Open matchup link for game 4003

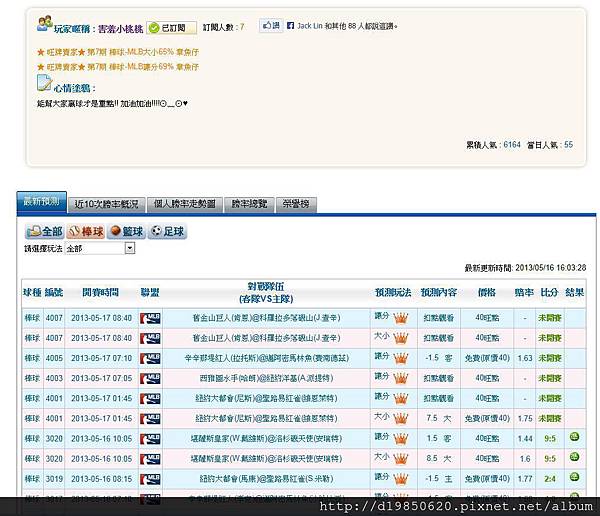tap(266, 379)
